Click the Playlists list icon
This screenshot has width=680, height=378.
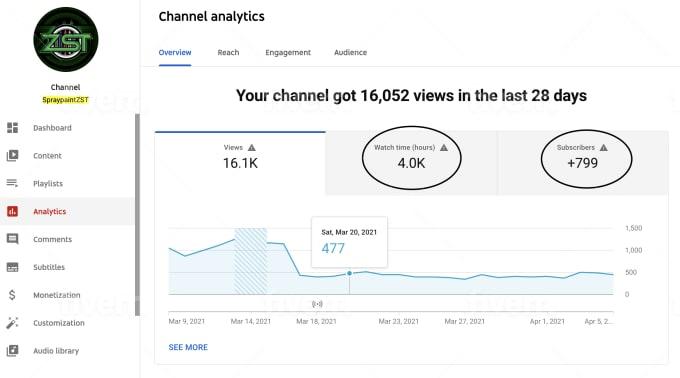(12, 183)
